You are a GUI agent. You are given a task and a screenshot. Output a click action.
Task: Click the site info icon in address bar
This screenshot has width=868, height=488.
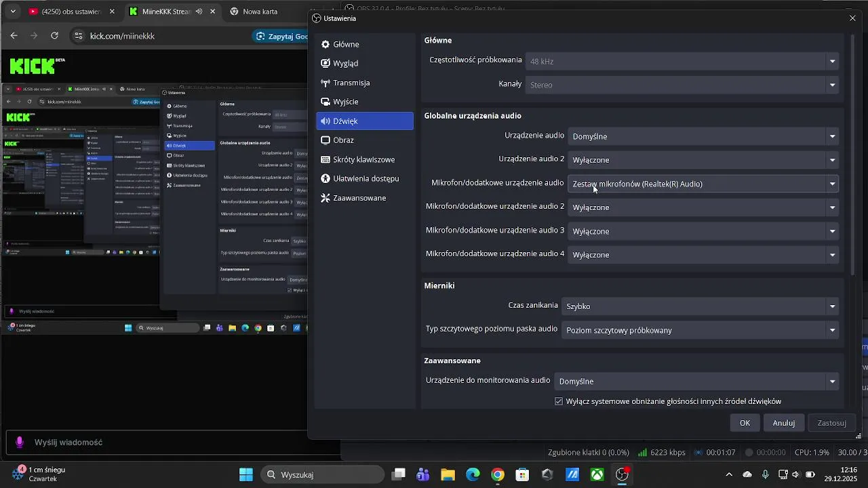79,36
